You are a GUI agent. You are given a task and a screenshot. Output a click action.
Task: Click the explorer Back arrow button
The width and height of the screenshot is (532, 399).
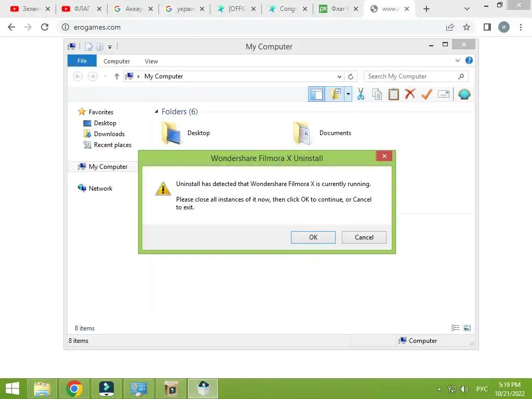pyautogui.click(x=78, y=76)
